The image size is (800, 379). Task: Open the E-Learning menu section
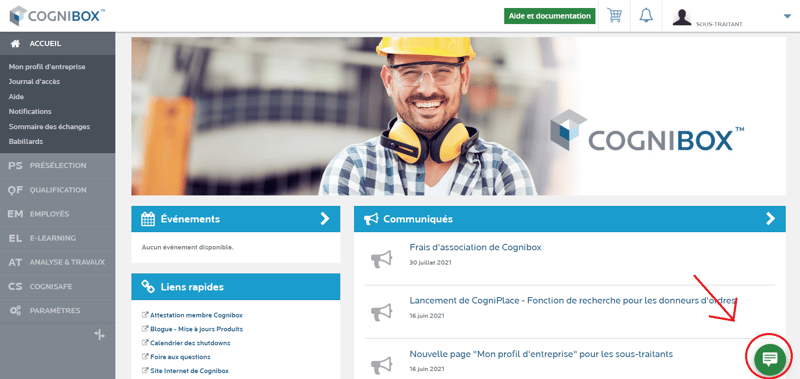click(58, 238)
